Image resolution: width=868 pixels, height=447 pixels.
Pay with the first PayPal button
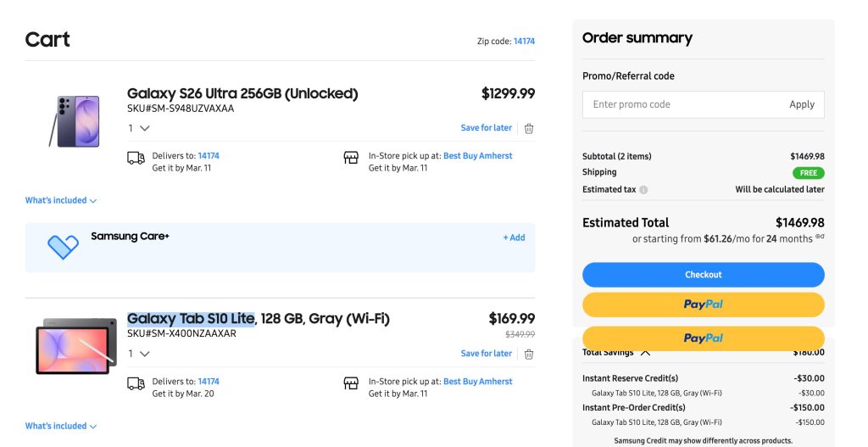coord(703,305)
